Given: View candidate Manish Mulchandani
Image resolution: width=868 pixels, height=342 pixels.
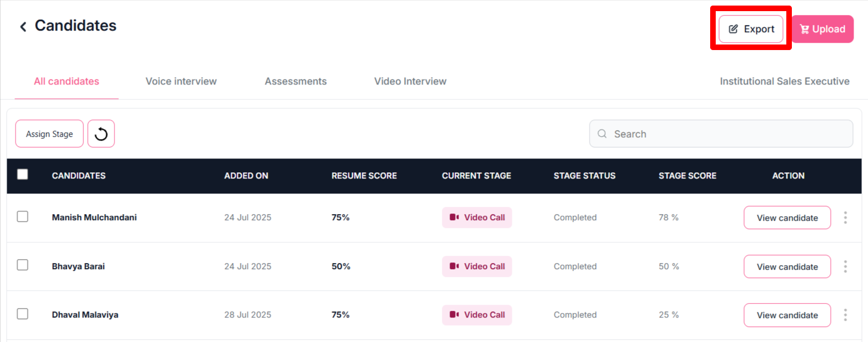Looking at the screenshot, I should click(x=787, y=218).
